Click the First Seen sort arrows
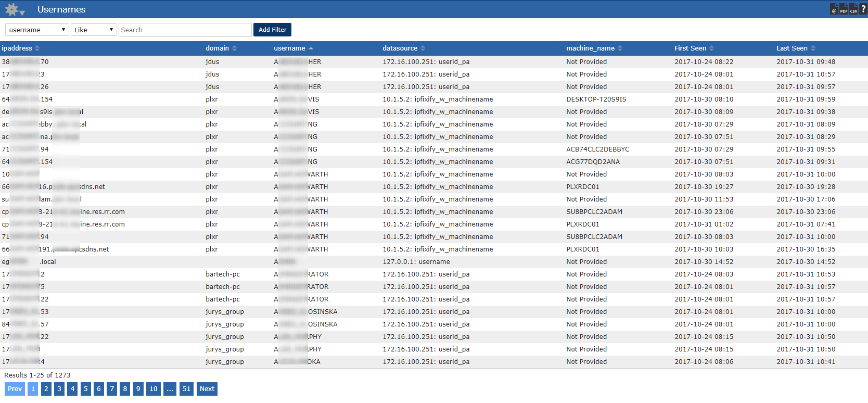The width and height of the screenshot is (868, 403). (x=712, y=48)
